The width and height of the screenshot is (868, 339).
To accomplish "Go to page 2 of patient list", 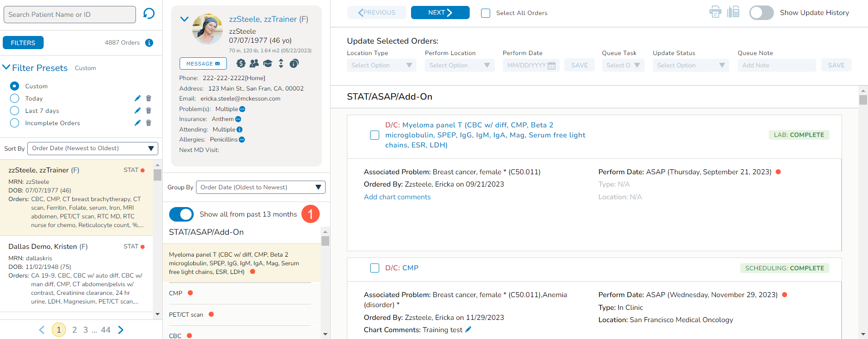I will [x=75, y=330].
